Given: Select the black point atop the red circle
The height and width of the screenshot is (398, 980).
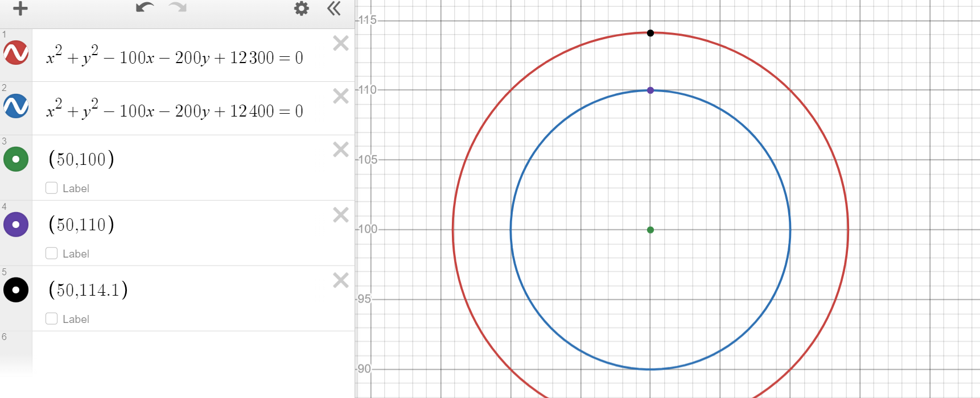Looking at the screenshot, I should click(x=650, y=33).
